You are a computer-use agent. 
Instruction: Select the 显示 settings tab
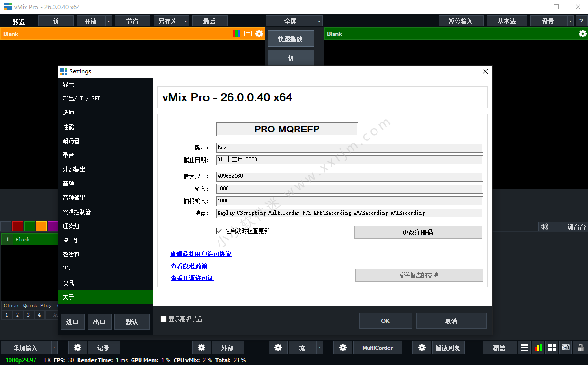[105, 85]
